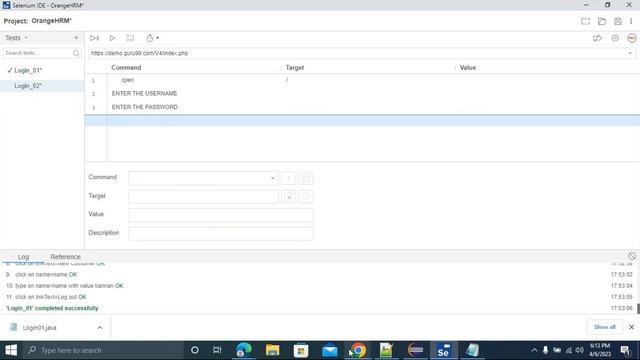This screenshot has height=360, width=640.
Task: Click log entry linkText=Log out
Action: click(x=46, y=297)
